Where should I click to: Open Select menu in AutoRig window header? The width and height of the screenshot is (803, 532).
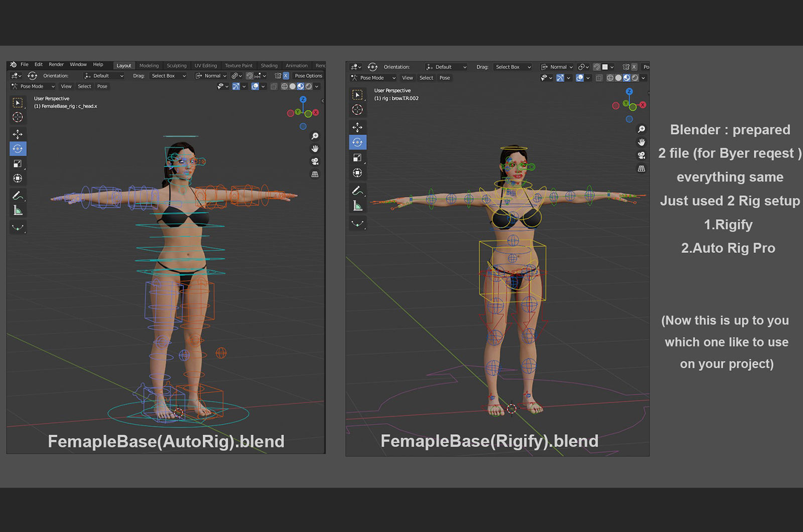click(84, 86)
